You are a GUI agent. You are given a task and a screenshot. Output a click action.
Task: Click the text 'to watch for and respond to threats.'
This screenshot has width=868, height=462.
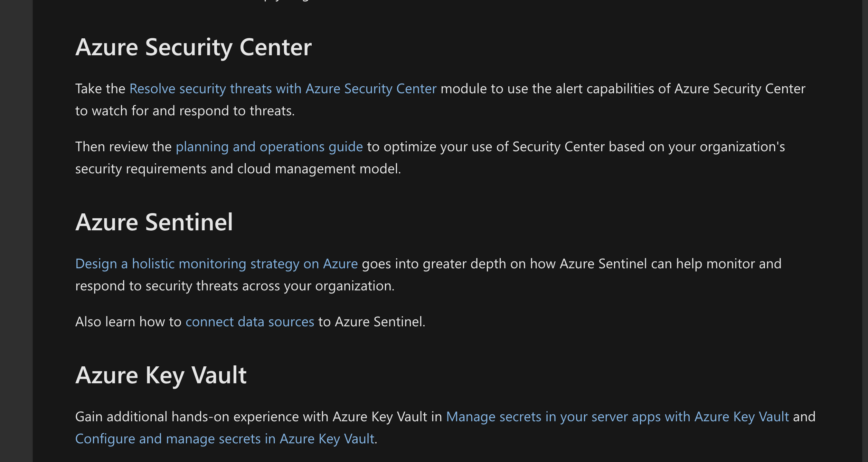tap(185, 111)
